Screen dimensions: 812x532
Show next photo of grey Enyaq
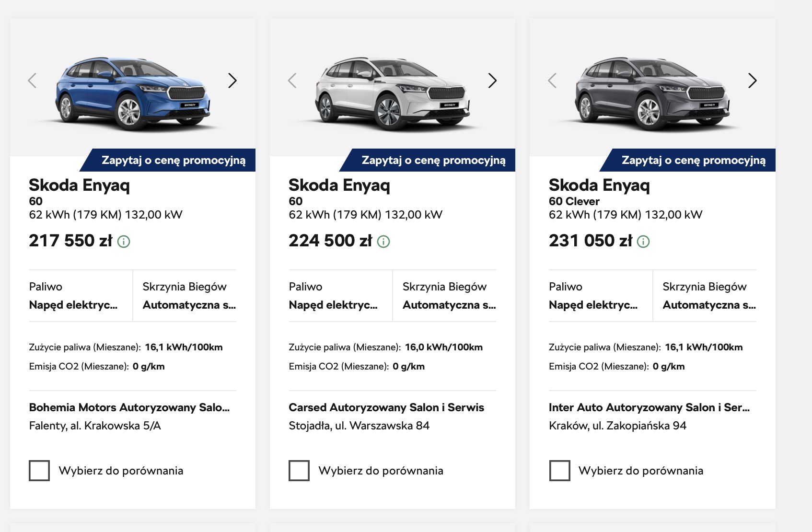tap(753, 81)
